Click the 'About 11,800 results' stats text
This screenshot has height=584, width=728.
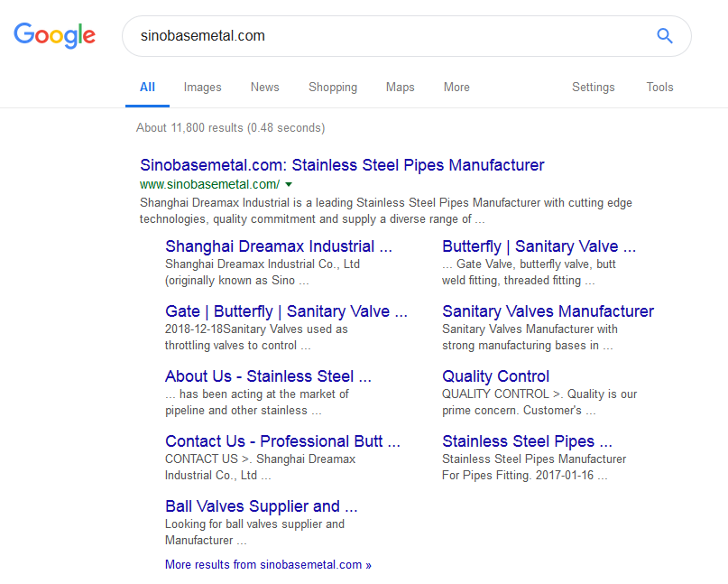pos(231,128)
